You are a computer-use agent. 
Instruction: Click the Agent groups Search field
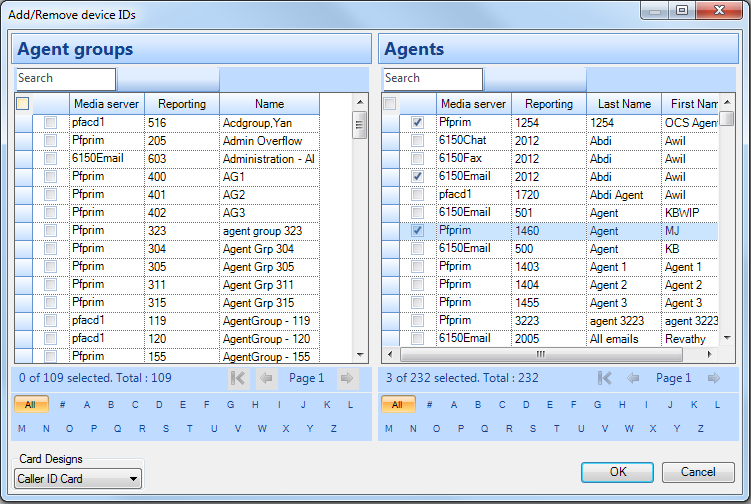pos(66,79)
